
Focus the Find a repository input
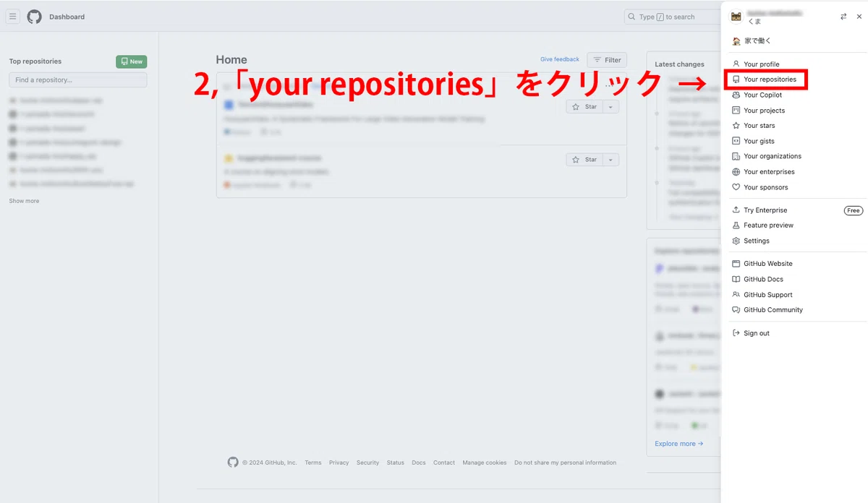[78, 79]
